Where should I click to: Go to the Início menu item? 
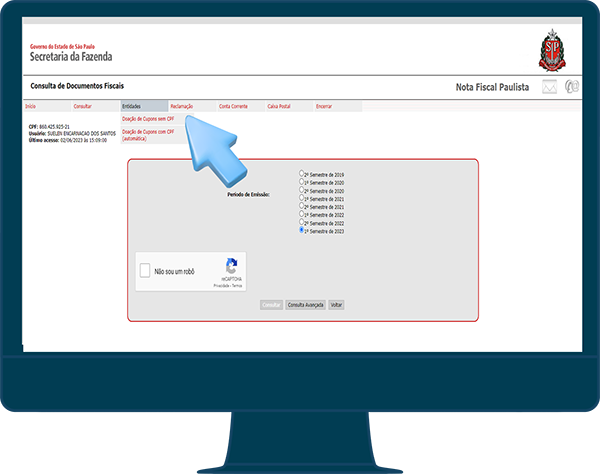click(x=30, y=105)
